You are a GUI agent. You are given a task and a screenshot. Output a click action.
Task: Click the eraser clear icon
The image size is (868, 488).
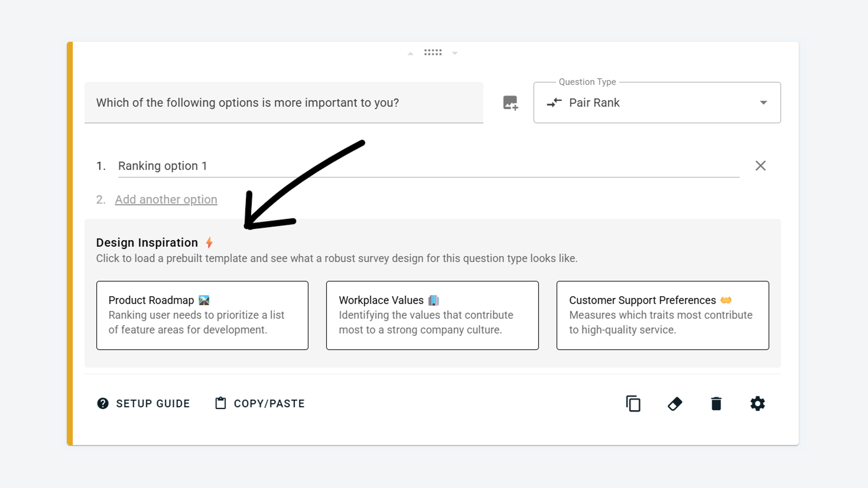point(675,404)
